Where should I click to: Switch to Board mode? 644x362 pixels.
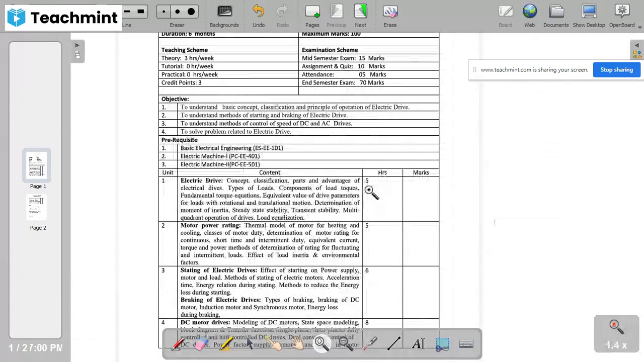[x=506, y=16]
